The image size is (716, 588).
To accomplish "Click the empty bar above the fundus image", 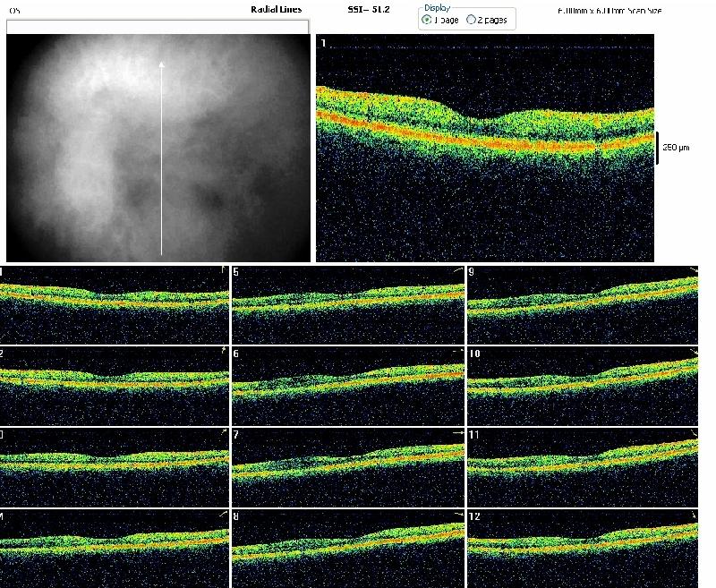I will click(x=158, y=27).
